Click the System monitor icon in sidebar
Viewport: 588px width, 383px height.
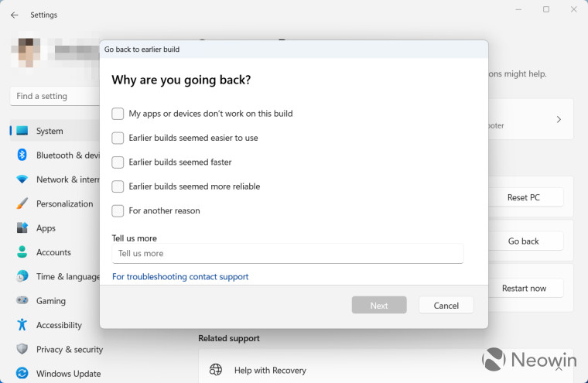click(22, 131)
